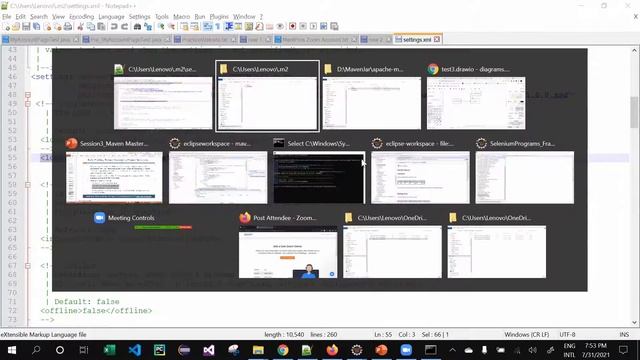Toggle the Indent guide toolbar icon

229,27
